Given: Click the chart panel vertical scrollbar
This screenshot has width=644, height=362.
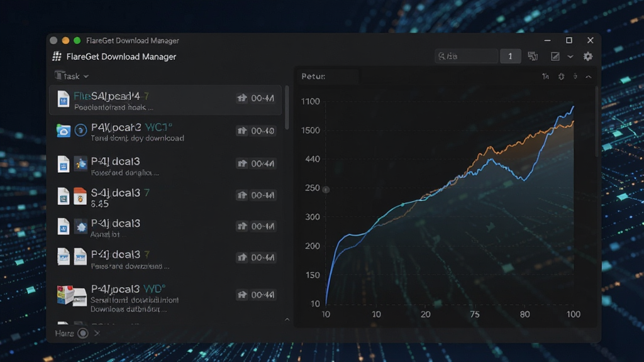Looking at the screenshot, I should pyautogui.click(x=597, y=121).
